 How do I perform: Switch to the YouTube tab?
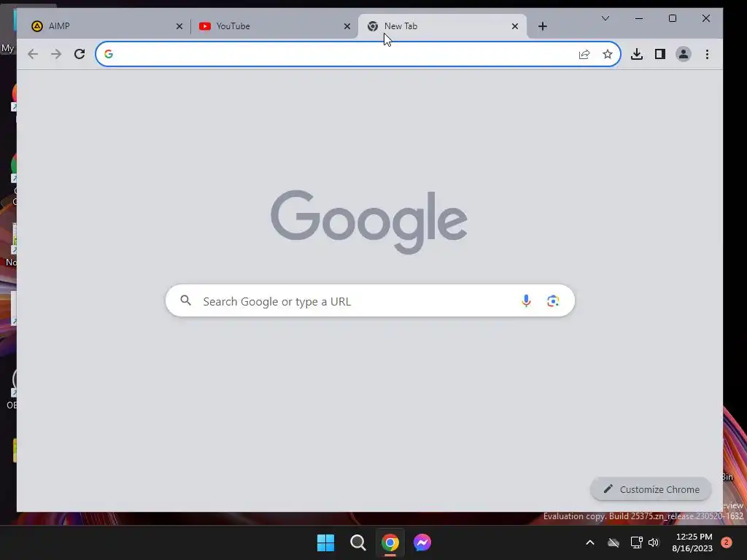(273, 26)
